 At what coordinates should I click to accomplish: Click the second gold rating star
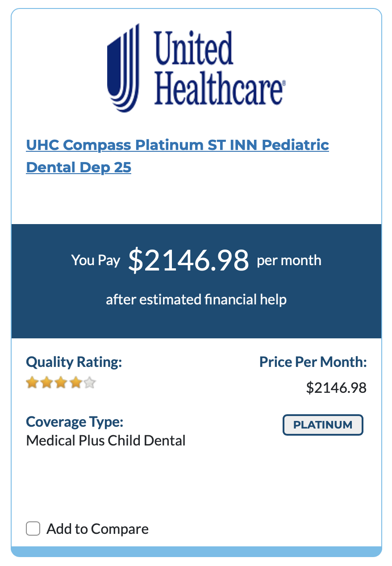pyautogui.click(x=46, y=383)
